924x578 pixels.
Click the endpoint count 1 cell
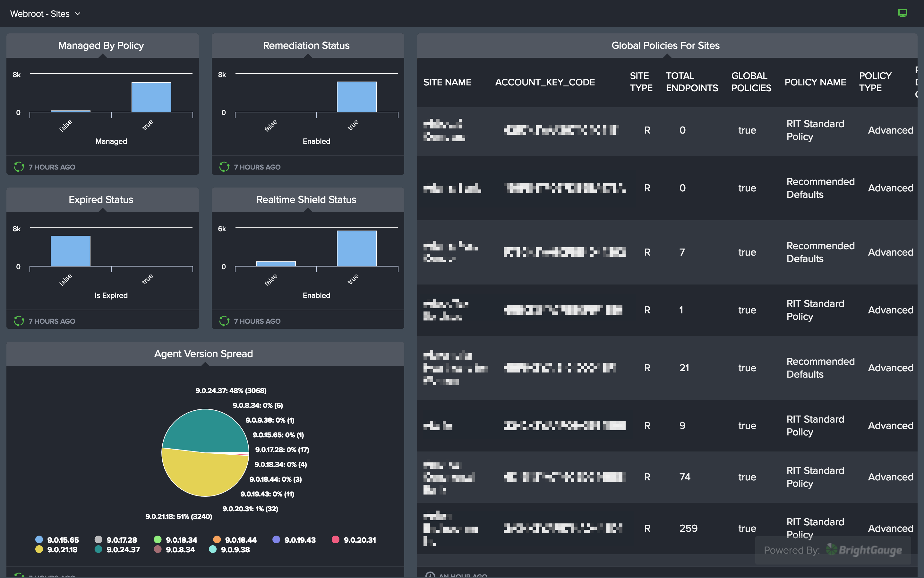tap(681, 310)
